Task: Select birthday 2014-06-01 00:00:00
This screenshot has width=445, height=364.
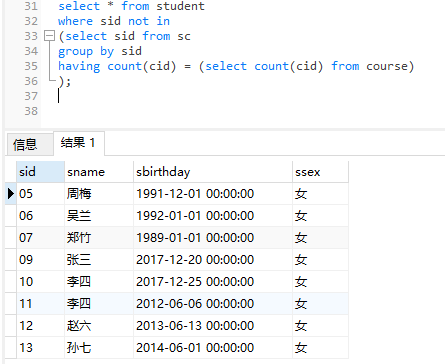Action: [x=213, y=348]
